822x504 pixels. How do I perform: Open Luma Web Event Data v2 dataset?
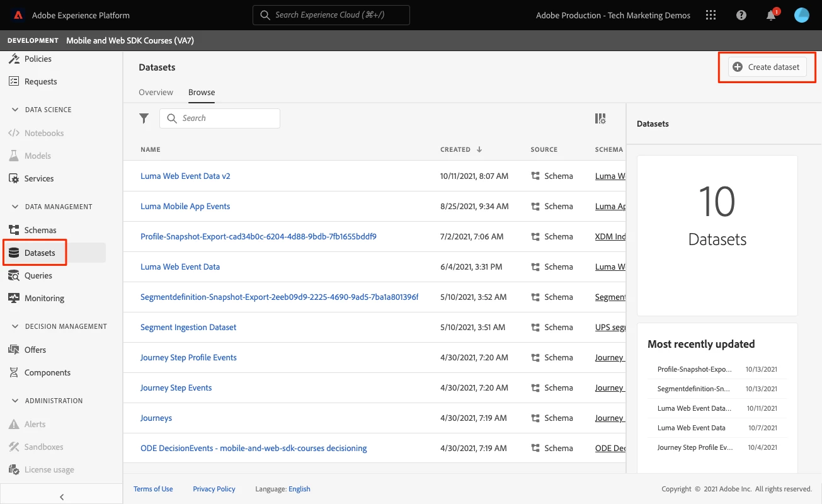point(185,176)
